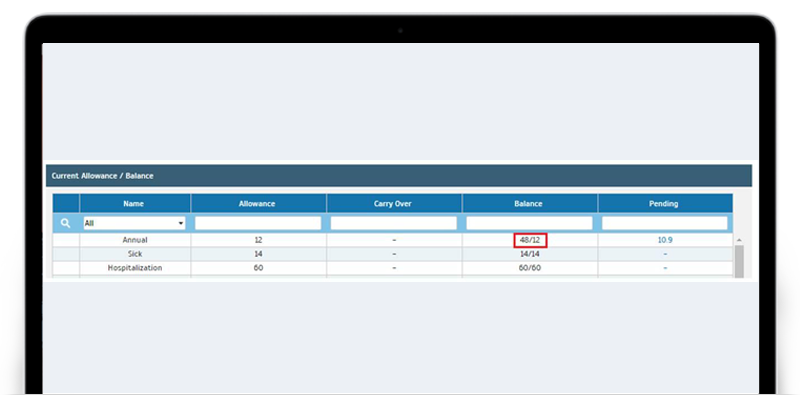Sort by the Balance column header

[x=530, y=203]
